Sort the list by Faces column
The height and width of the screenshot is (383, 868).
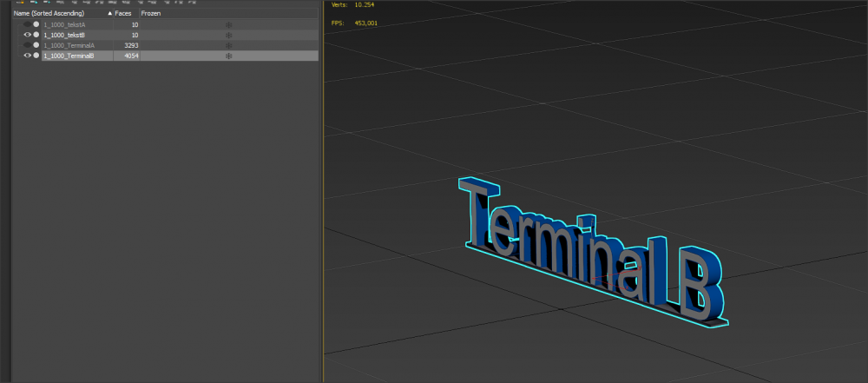tap(124, 14)
